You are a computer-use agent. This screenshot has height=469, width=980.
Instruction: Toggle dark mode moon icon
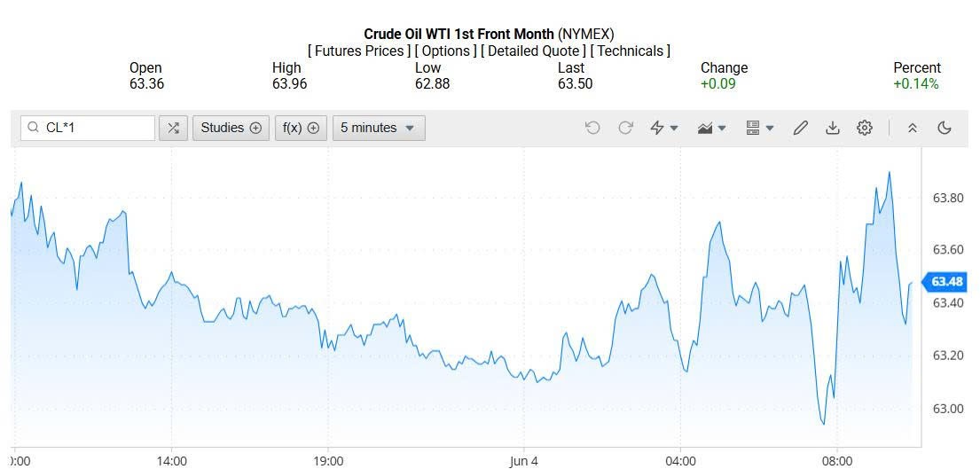click(x=945, y=128)
